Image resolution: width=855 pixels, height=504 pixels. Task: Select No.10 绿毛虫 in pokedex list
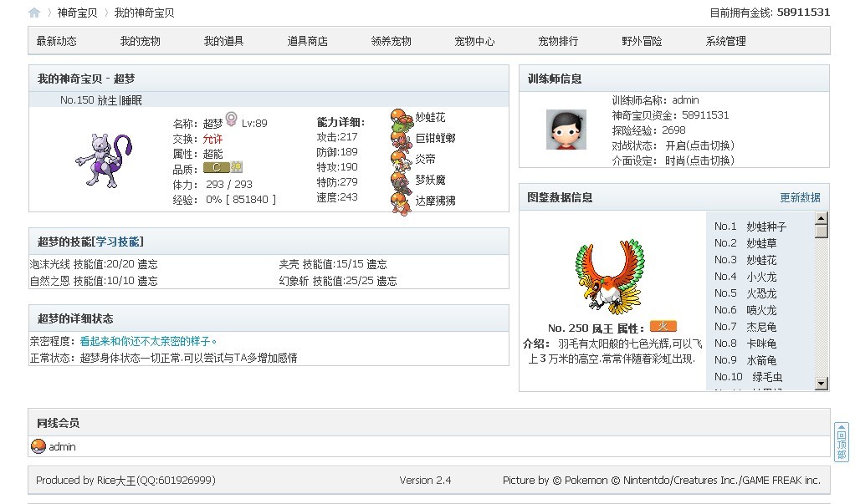tap(748, 377)
